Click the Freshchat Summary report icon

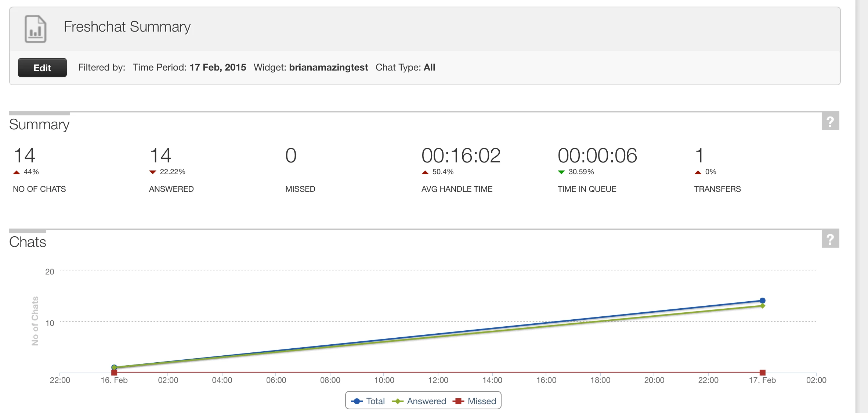coord(35,29)
